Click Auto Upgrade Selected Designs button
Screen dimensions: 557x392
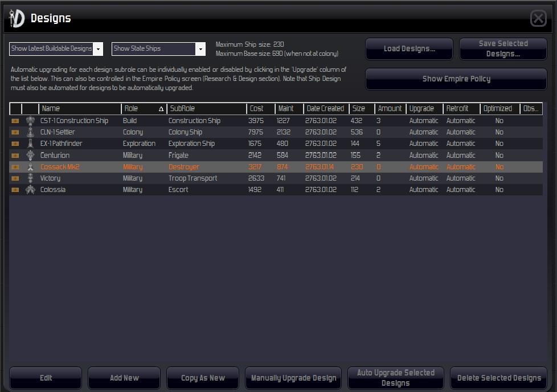(x=396, y=378)
